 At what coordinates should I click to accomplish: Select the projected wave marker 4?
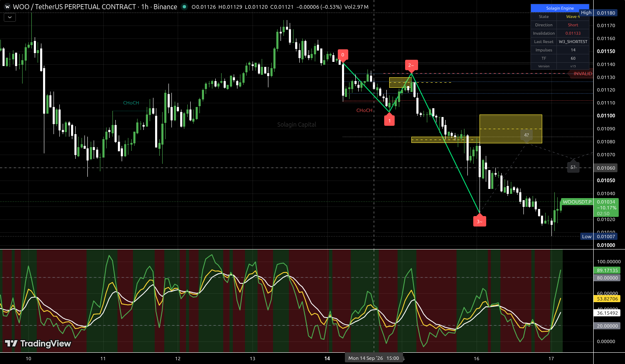(x=526, y=135)
